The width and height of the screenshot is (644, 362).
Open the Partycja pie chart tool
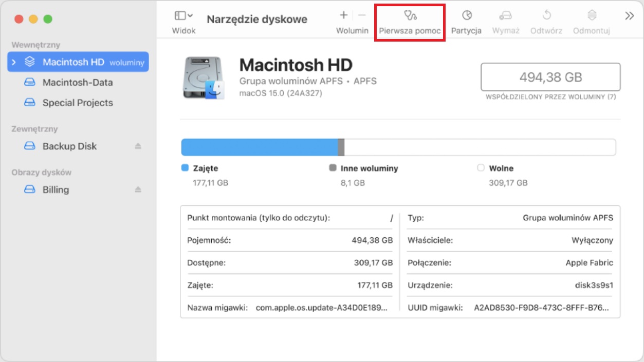point(466,15)
